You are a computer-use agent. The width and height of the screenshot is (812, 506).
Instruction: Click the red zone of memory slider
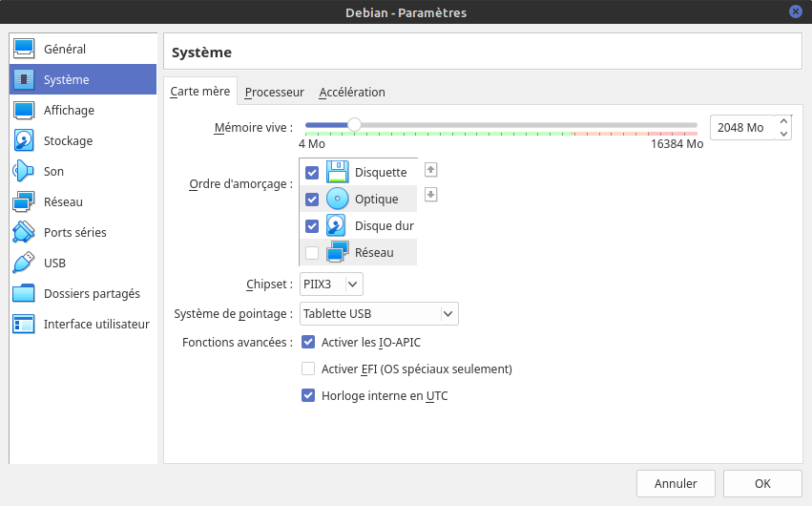coord(672,134)
